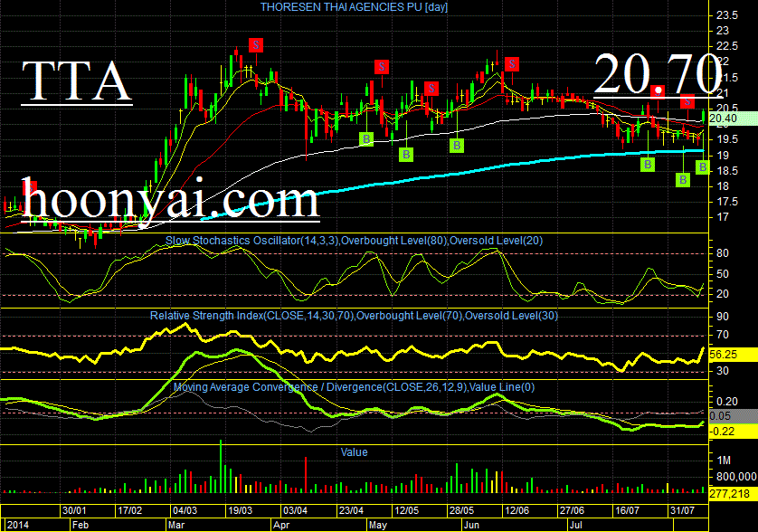Click the chart title THORESEN THAI AGENCIES PU
This screenshot has width=758, height=532.
point(354,7)
